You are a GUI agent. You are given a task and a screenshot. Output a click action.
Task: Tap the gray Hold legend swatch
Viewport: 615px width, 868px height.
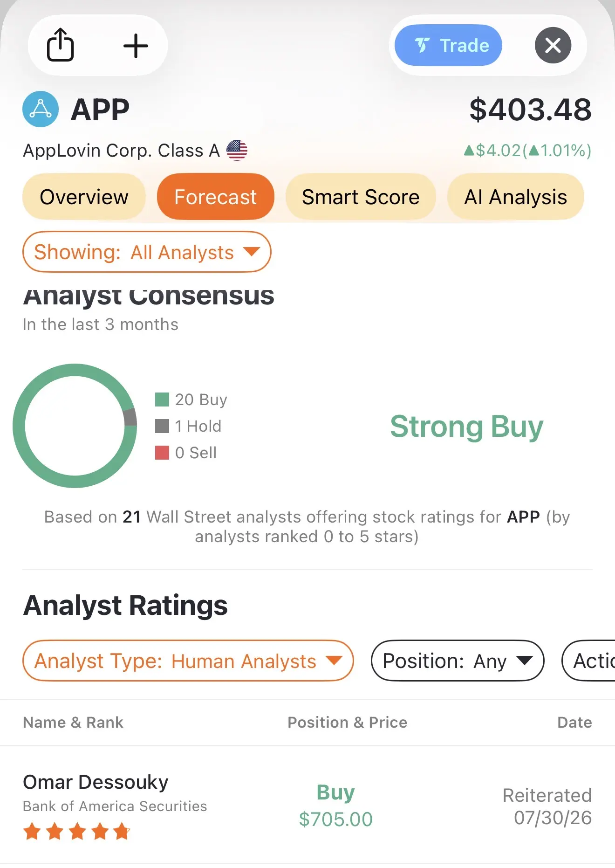point(162,426)
